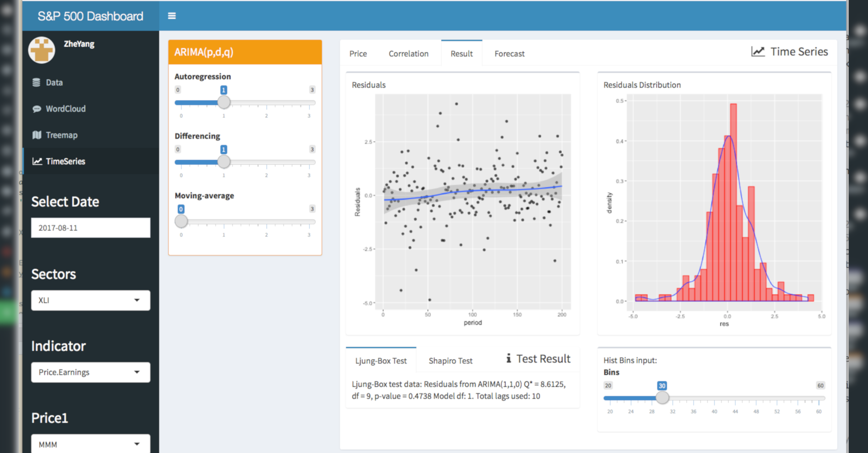
Task: Click the S&P 500 Dashboard title link
Action: 90,16
